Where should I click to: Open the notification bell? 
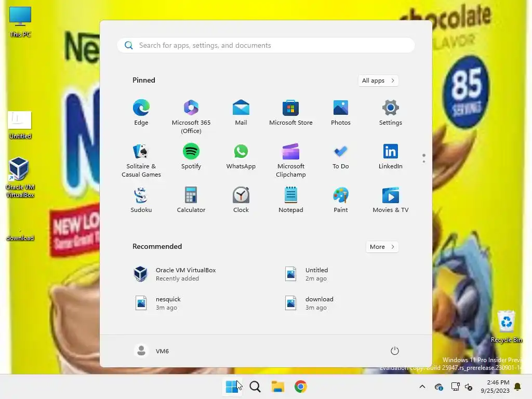(x=518, y=387)
